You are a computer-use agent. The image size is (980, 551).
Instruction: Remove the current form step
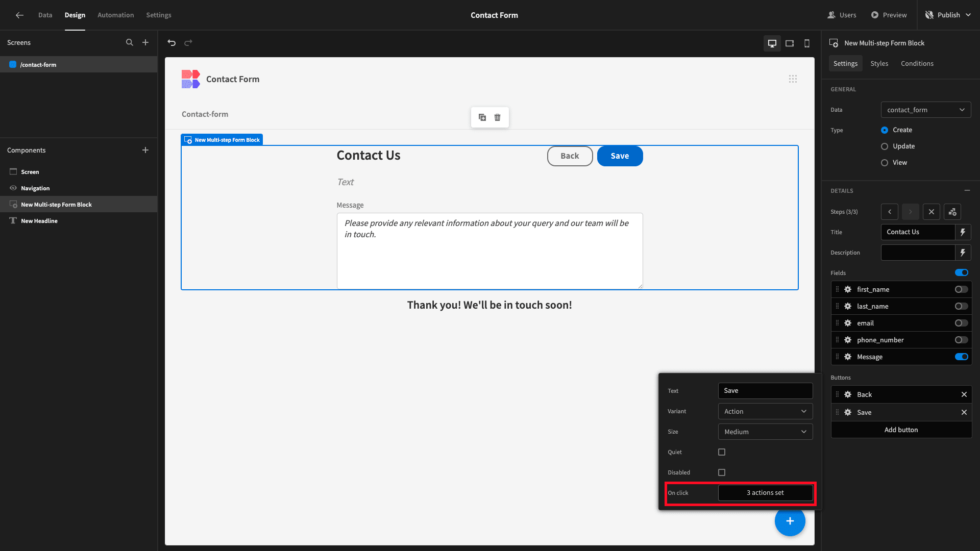[932, 212]
